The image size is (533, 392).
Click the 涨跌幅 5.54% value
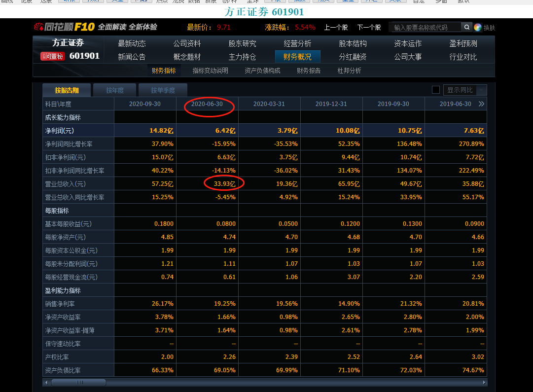pyautogui.click(x=305, y=27)
